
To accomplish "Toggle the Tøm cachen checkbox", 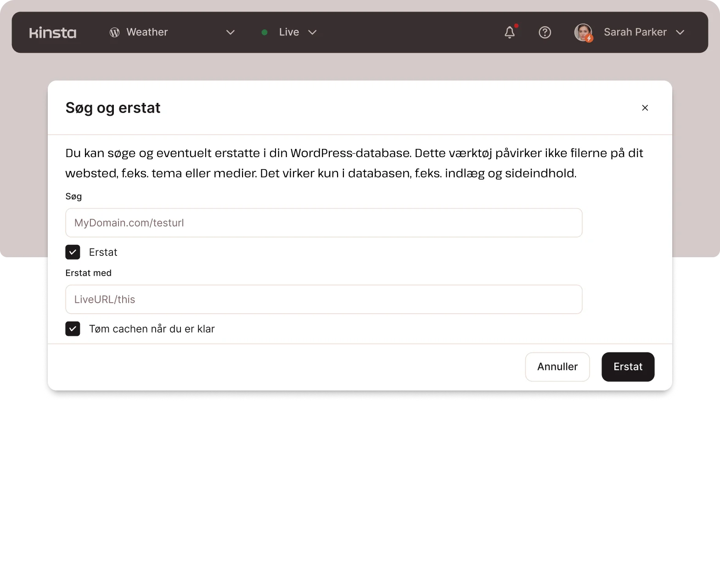I will [x=73, y=329].
